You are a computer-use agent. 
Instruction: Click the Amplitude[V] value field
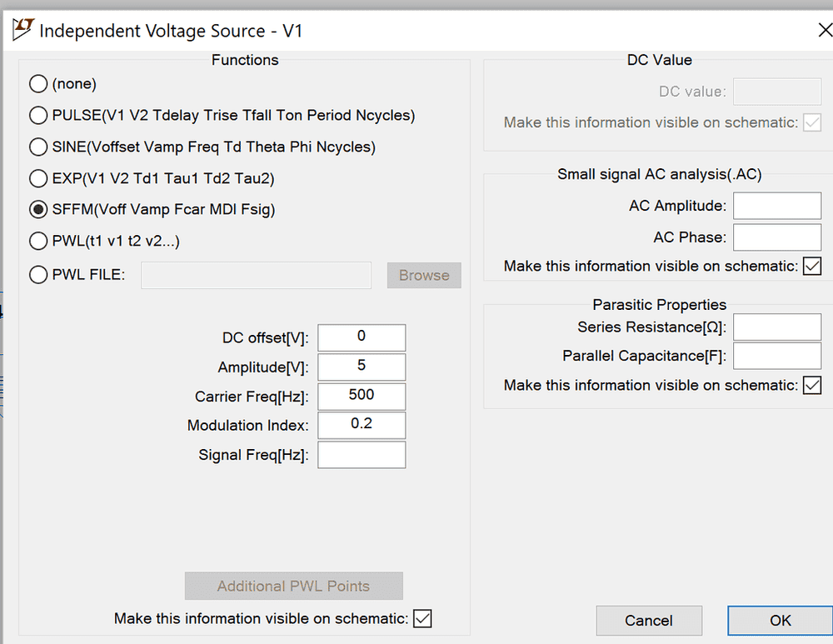click(362, 367)
